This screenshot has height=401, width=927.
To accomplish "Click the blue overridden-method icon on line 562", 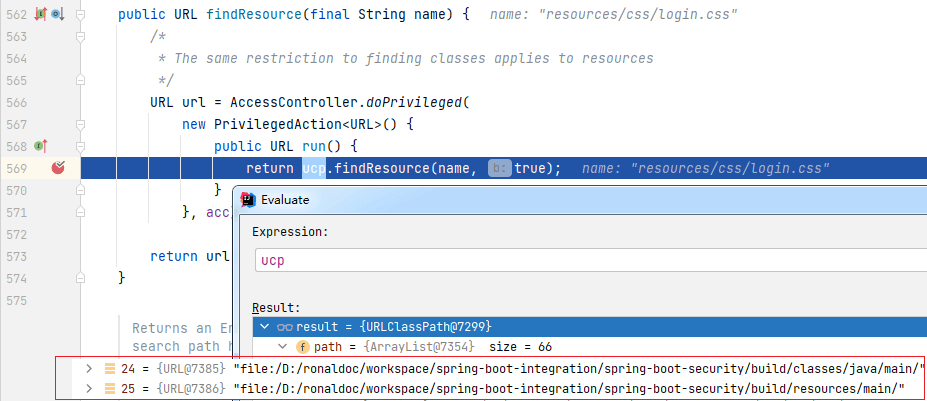I will click(57, 14).
